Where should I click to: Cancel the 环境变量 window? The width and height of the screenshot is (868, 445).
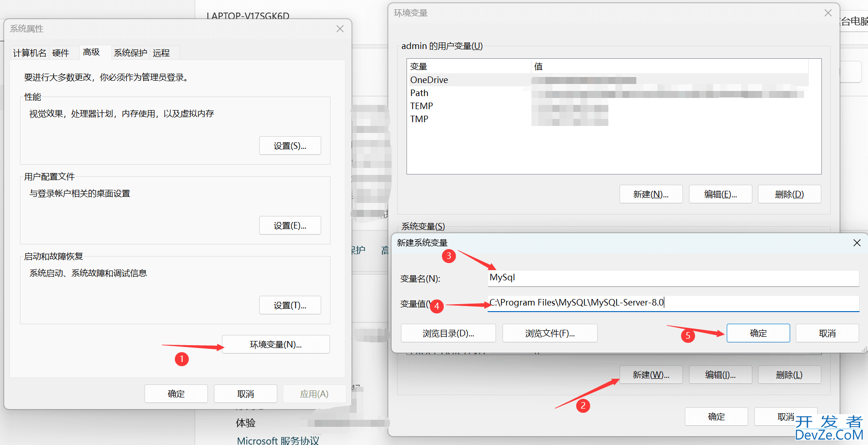tap(786, 417)
